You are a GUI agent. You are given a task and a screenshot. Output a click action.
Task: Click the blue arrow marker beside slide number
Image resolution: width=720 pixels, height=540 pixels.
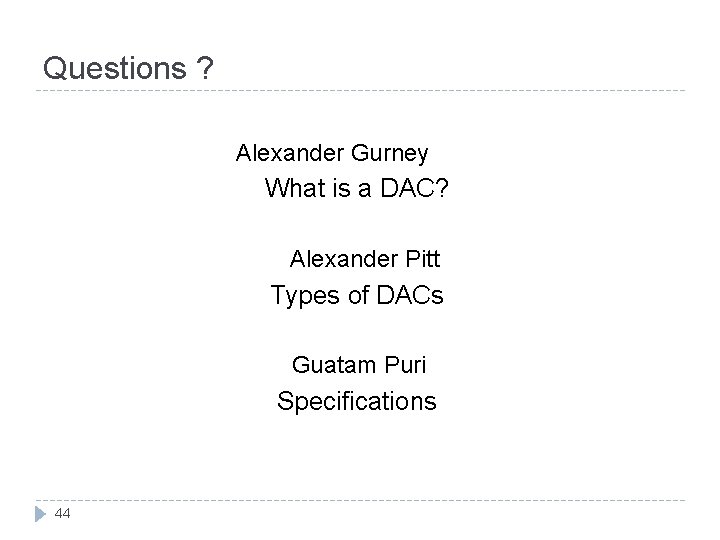point(42,513)
